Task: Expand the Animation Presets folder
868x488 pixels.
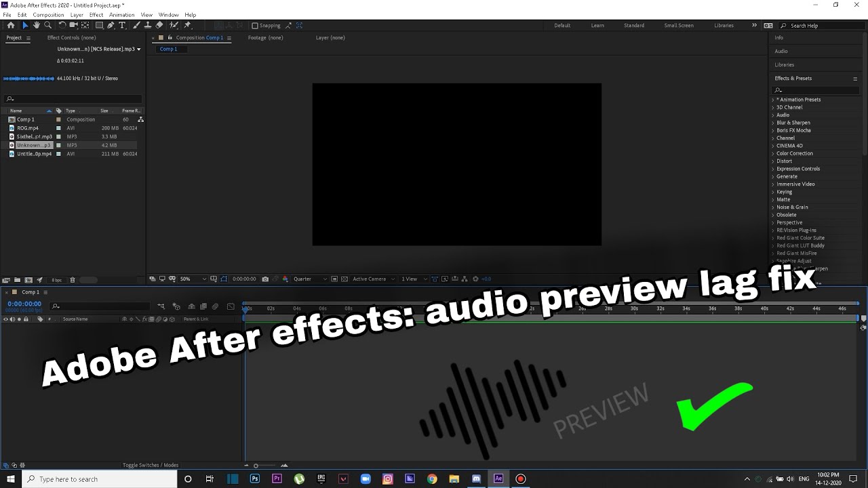Action: pos(772,100)
